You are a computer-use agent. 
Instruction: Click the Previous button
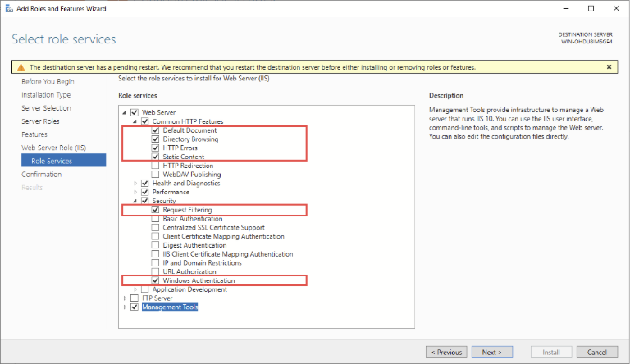tap(446, 352)
